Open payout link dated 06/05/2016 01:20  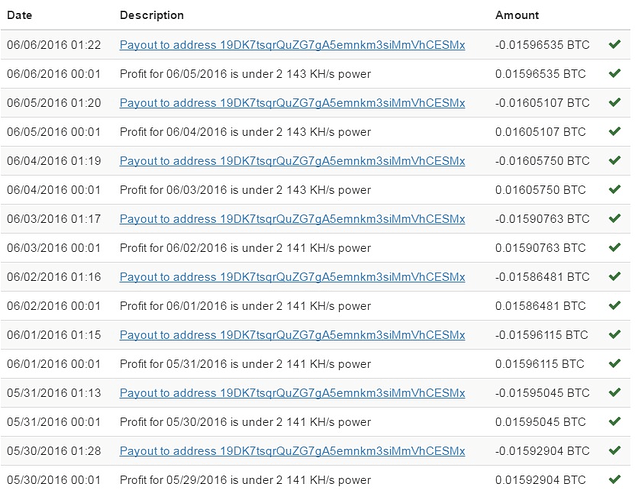tap(292, 103)
